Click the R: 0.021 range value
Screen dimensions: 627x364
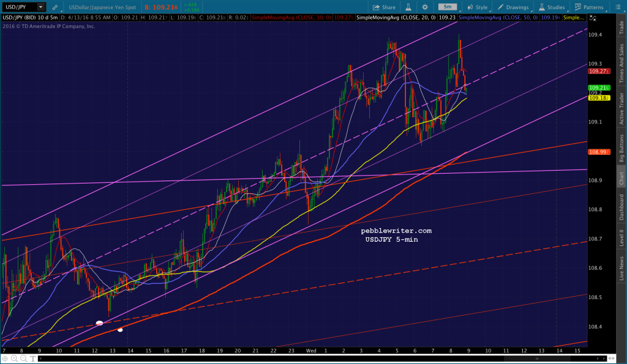(x=238, y=18)
